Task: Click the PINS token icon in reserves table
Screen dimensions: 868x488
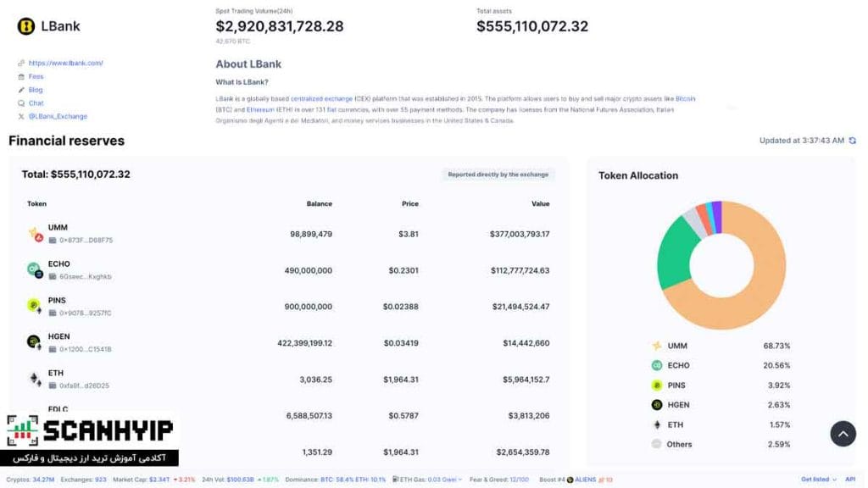Action: pos(34,306)
